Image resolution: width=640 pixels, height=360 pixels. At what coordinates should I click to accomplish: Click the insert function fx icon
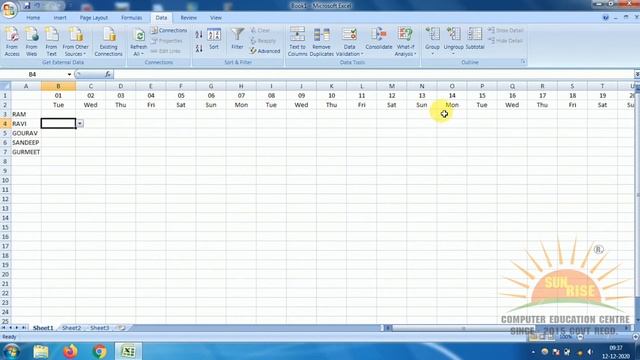[x=108, y=74]
